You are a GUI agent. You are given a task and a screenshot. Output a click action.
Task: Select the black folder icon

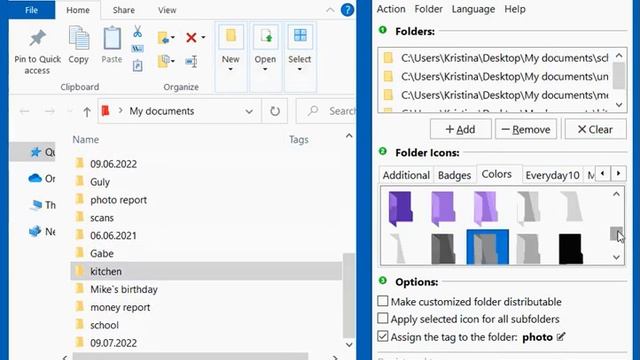571,248
